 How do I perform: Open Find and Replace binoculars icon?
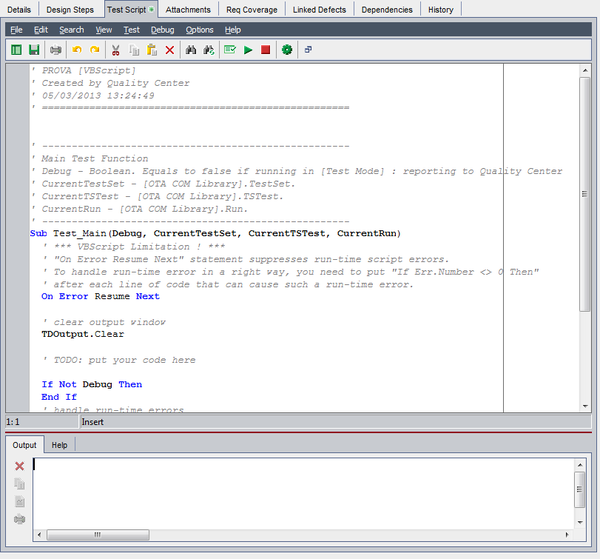click(x=209, y=50)
